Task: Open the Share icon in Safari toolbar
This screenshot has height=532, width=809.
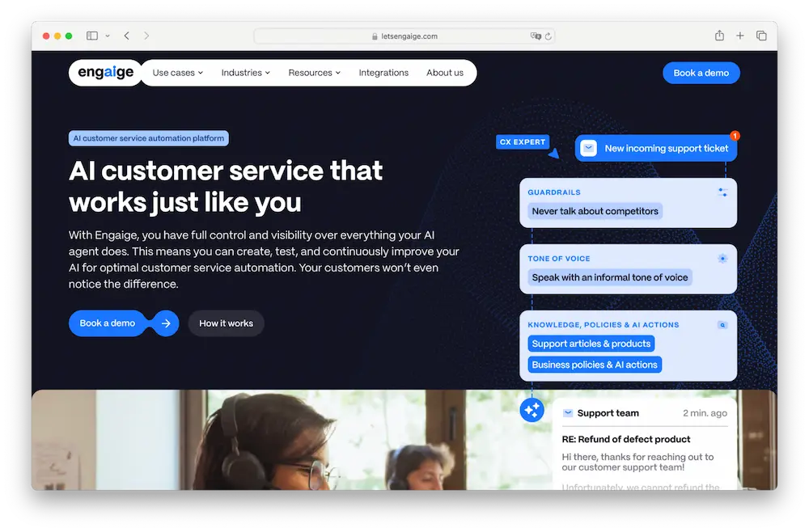Action: (719, 35)
